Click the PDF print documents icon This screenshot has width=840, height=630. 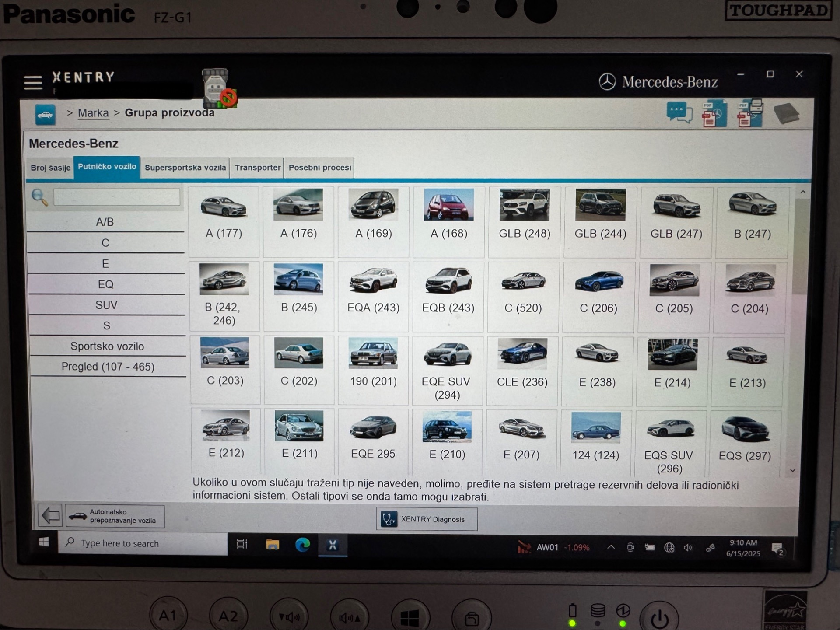(x=750, y=113)
